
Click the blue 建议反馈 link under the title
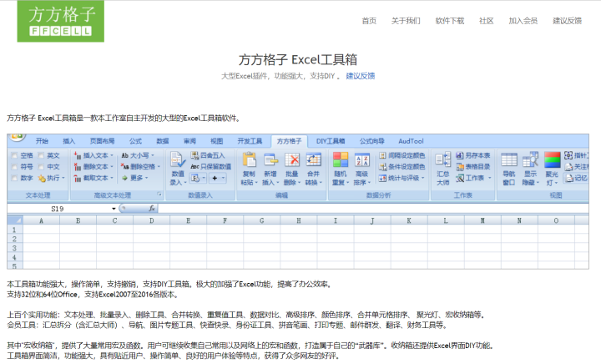click(x=361, y=76)
